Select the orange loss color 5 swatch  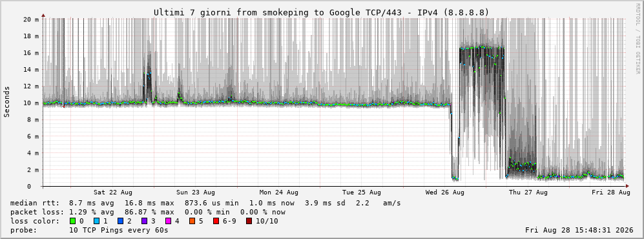tap(192, 221)
